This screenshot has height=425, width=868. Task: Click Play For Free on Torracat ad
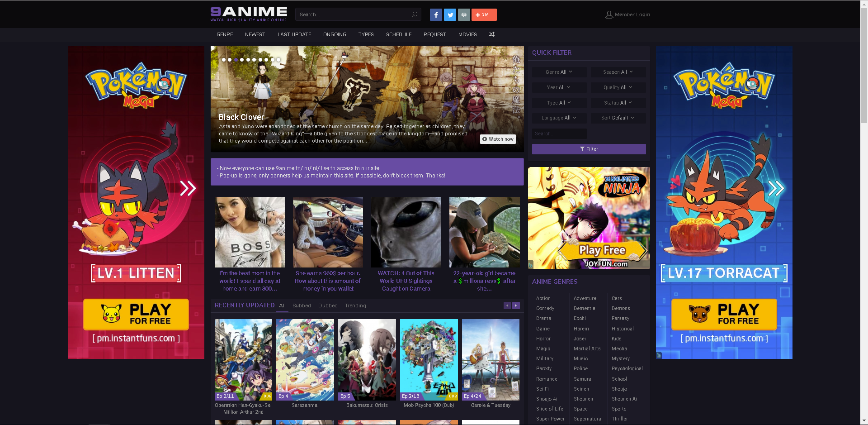[724, 314]
